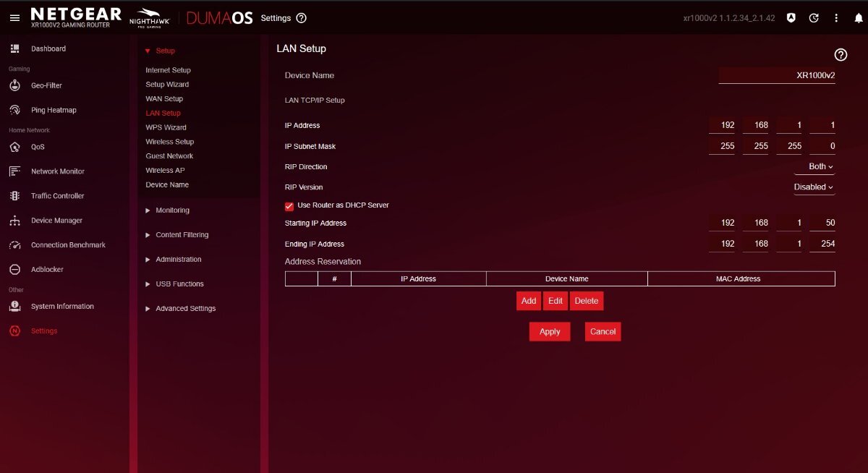
Task: Open the Adblocker sidebar icon
Action: coord(14,270)
